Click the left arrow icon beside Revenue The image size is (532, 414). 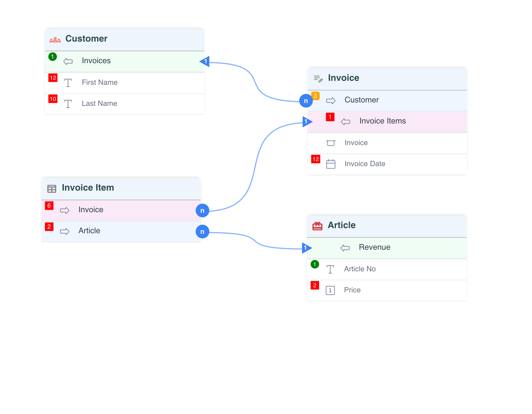(345, 248)
